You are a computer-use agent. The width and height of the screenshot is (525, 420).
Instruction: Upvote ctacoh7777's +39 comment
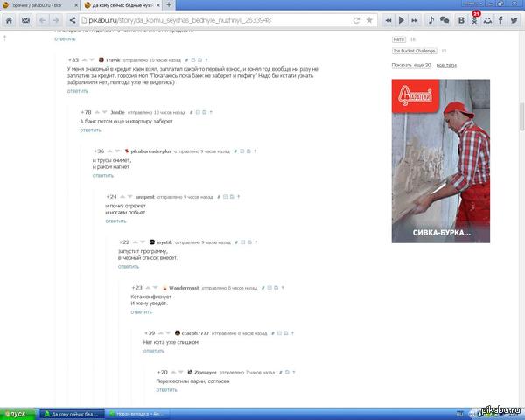pyautogui.click(x=161, y=333)
